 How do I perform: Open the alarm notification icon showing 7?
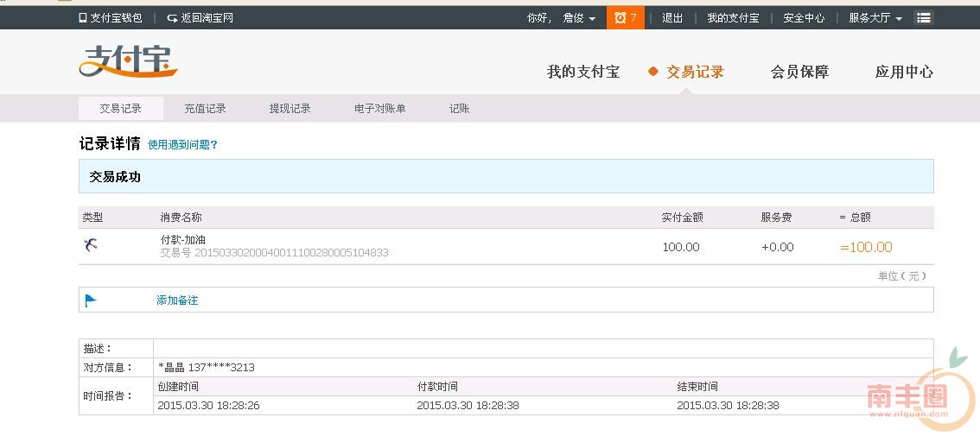pyautogui.click(x=625, y=18)
